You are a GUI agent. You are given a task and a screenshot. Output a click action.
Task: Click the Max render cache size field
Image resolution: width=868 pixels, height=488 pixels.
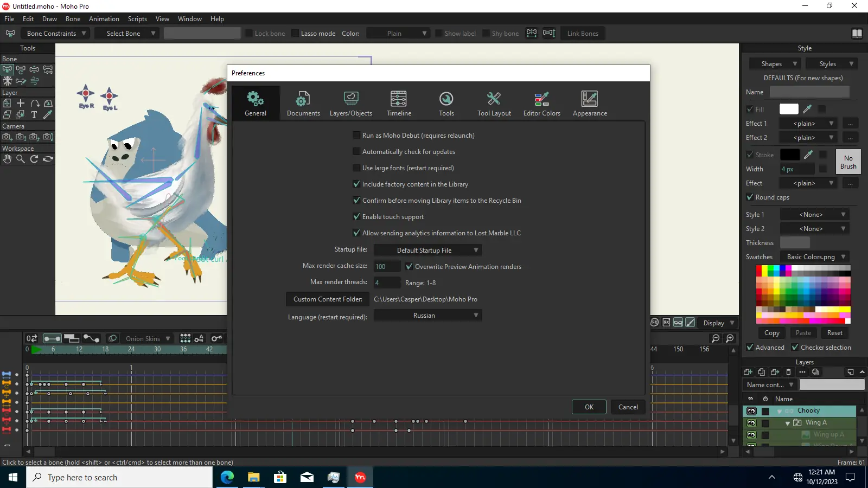tap(387, 267)
